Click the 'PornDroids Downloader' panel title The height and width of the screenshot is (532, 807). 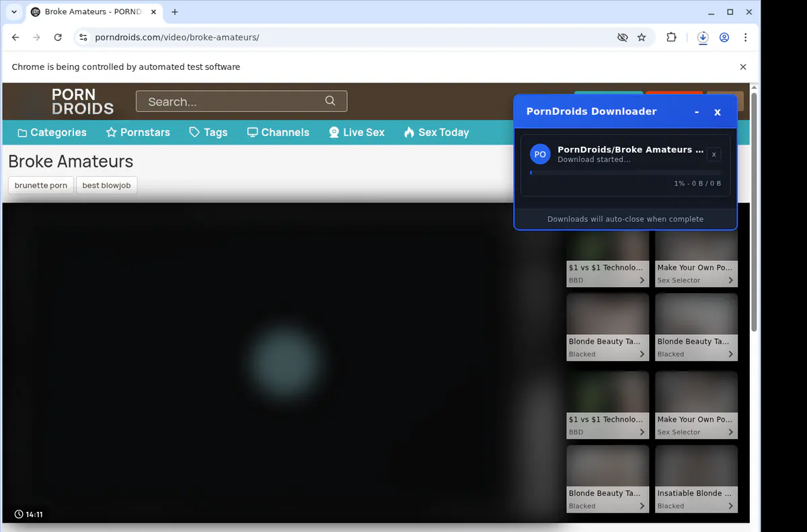pos(591,112)
